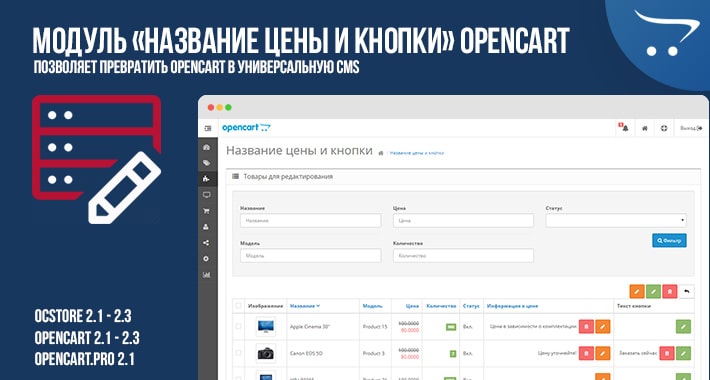The width and height of the screenshot is (710, 380).
Task: Click orange bulk edit price button above table
Action: pos(637,291)
